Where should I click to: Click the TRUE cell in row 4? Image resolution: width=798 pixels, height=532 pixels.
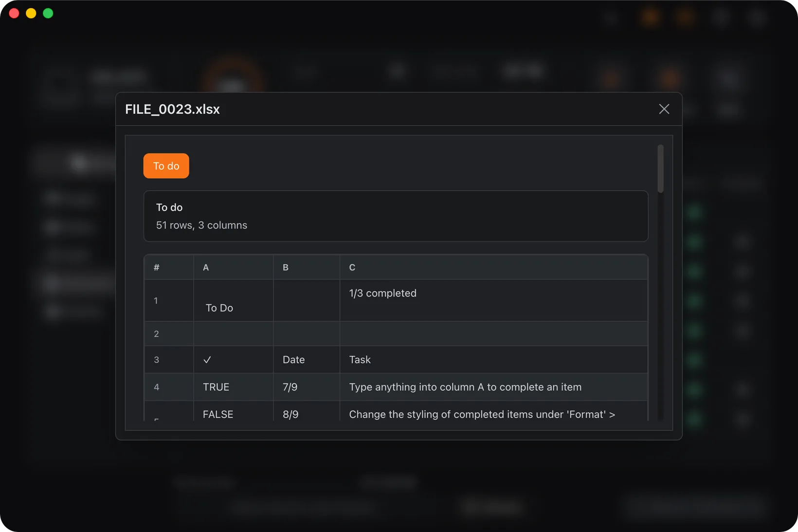pos(233,387)
